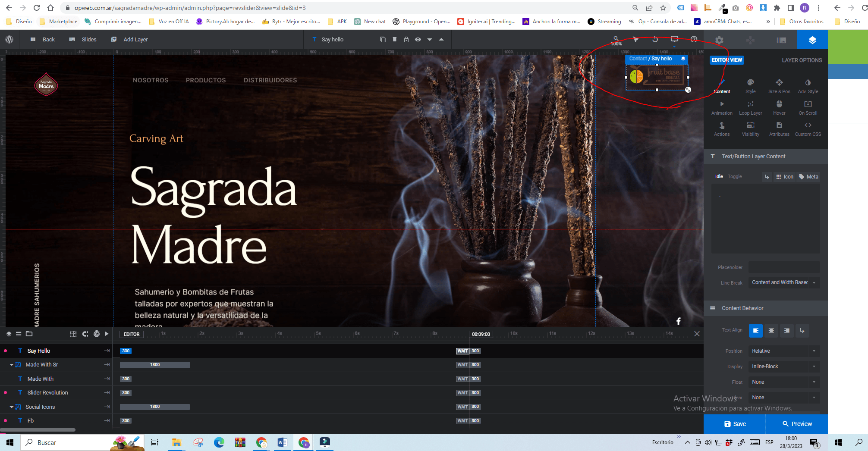868x451 pixels.
Task: Open the Adv. Style settings
Action: pyautogui.click(x=808, y=86)
